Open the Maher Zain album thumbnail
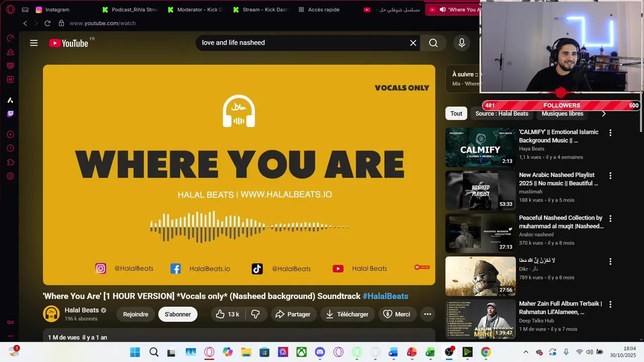The width and height of the screenshot is (644, 362). [x=480, y=319]
